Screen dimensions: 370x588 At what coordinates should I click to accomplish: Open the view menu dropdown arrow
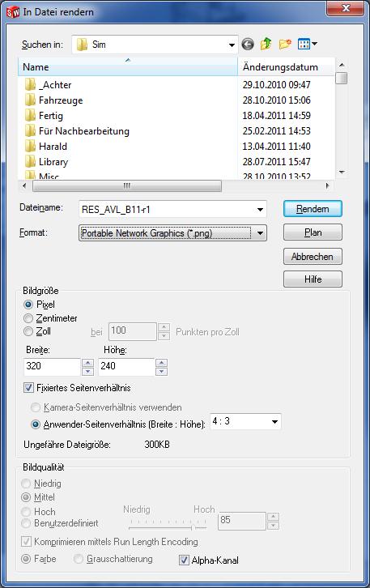(x=314, y=44)
